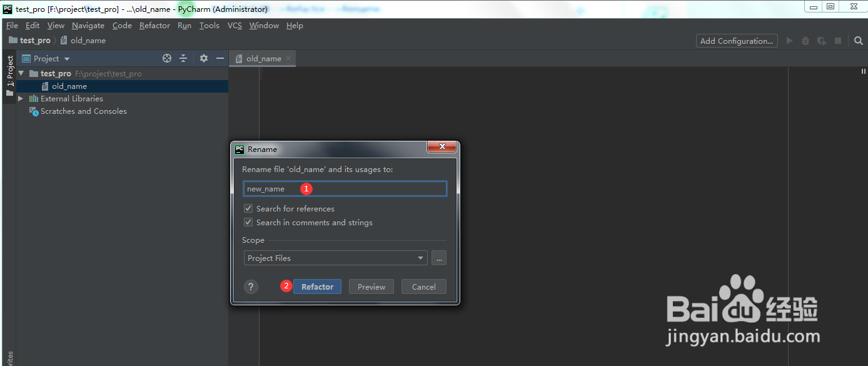Screen dimensions: 868x366
Task: Click test_pro in the breadcrumb bar
Action: tap(35, 40)
